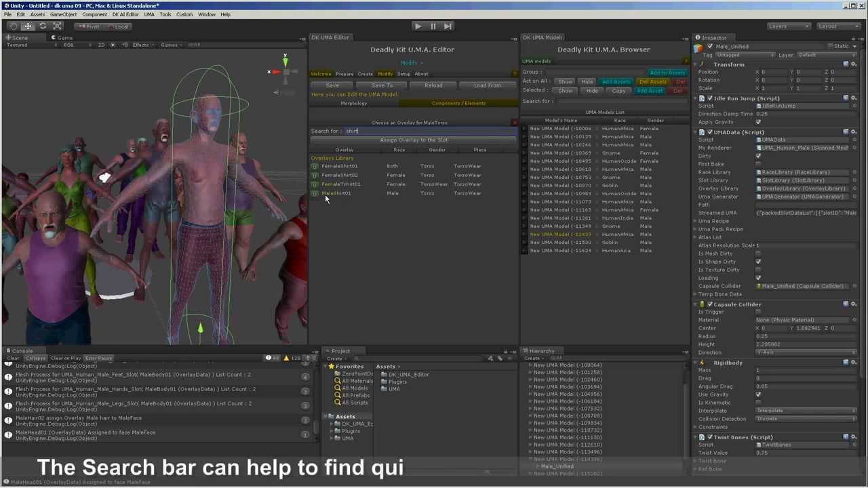The image size is (868, 488).
Task: Toggle 2D scene view mode
Action: click(102, 45)
